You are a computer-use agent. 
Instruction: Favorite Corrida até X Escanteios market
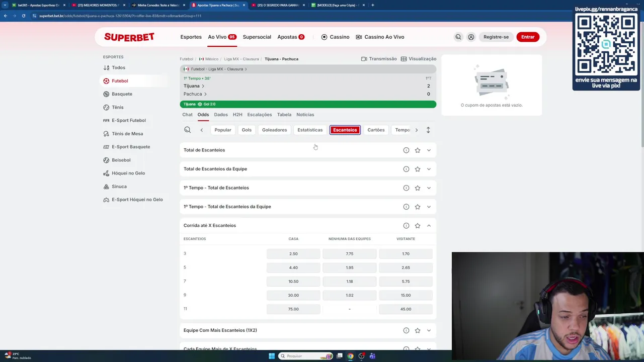pos(418,225)
